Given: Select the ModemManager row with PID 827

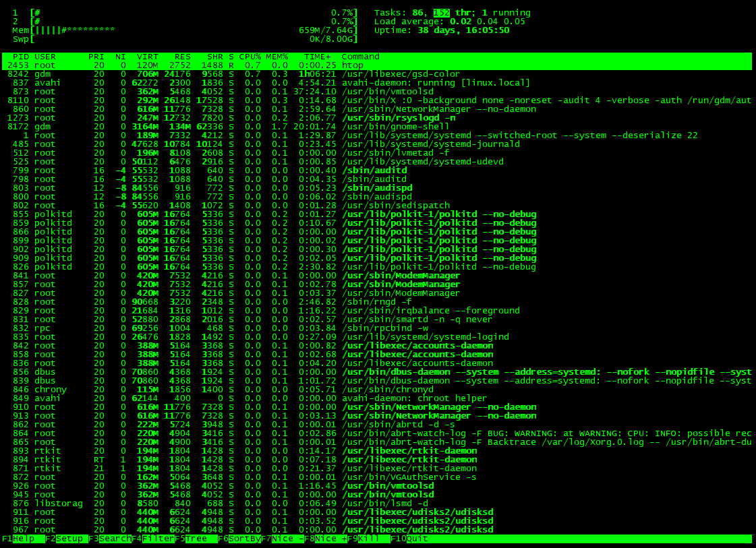Looking at the screenshot, I should click(377, 293).
